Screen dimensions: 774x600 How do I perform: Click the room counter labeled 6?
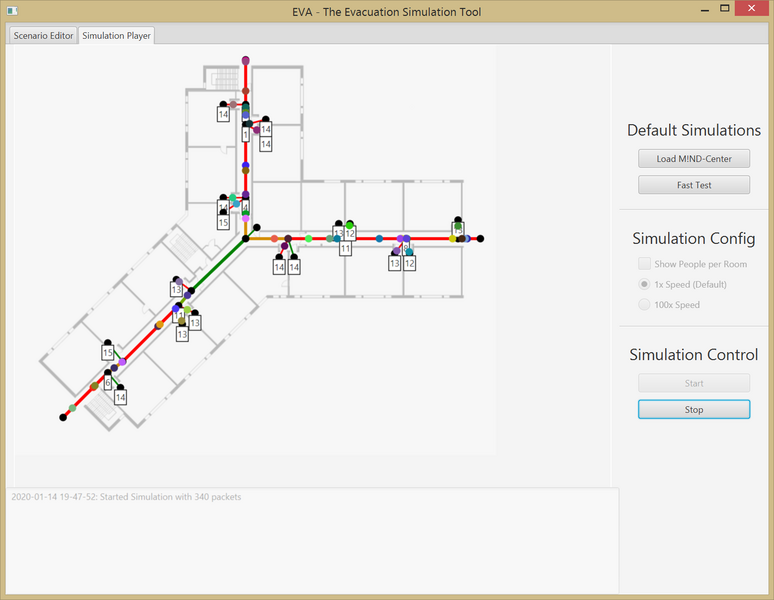click(x=108, y=382)
